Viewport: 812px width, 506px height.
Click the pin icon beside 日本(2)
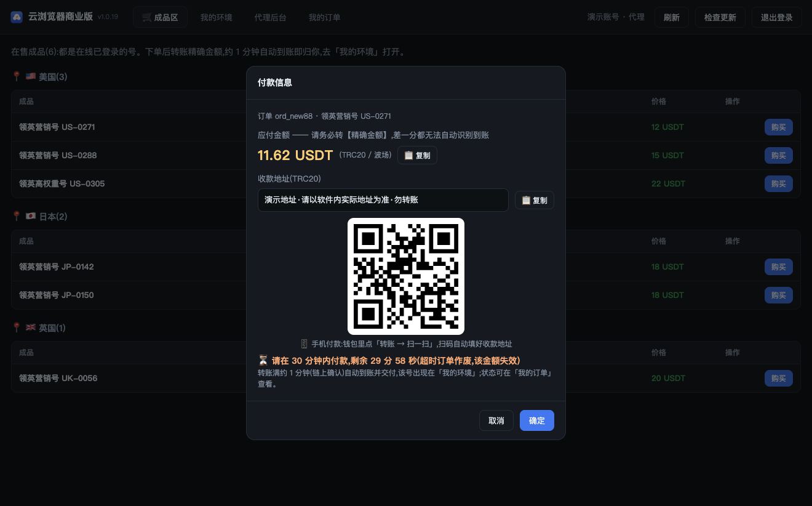(17, 216)
